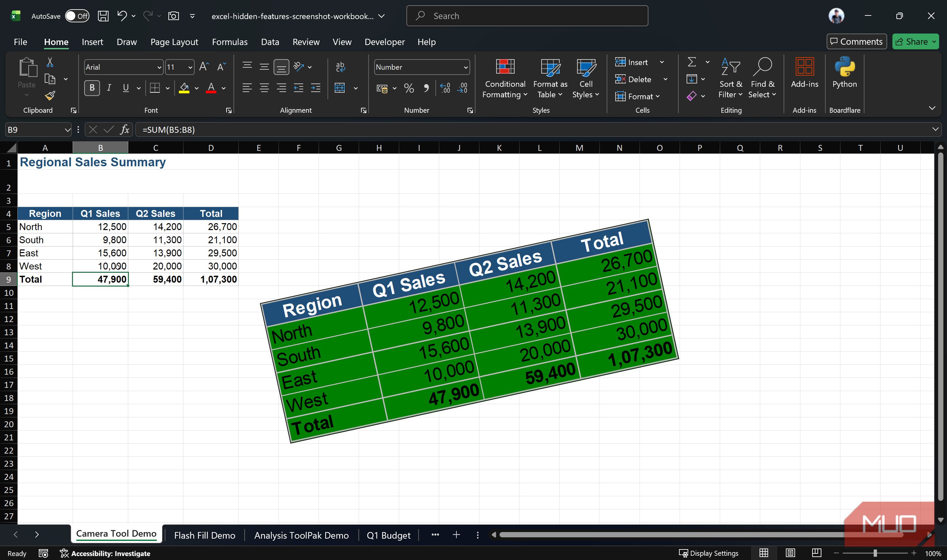The width and height of the screenshot is (947, 560).
Task: Click the Undo arrow icon
Action: (x=122, y=16)
